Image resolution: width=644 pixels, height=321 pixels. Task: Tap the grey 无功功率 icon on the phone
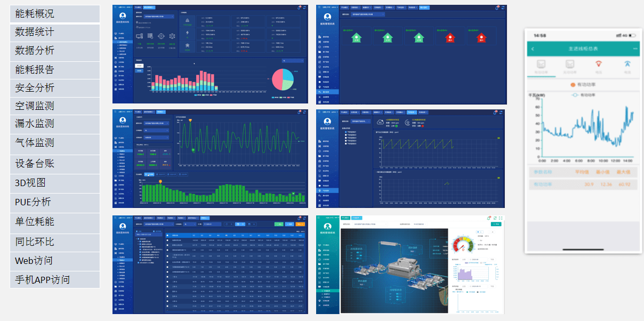(x=570, y=64)
